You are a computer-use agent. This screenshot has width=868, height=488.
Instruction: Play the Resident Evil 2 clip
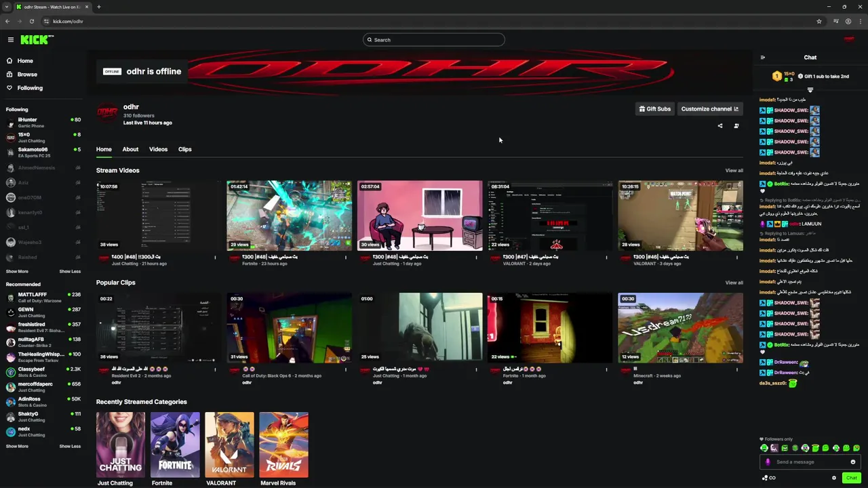(159, 328)
